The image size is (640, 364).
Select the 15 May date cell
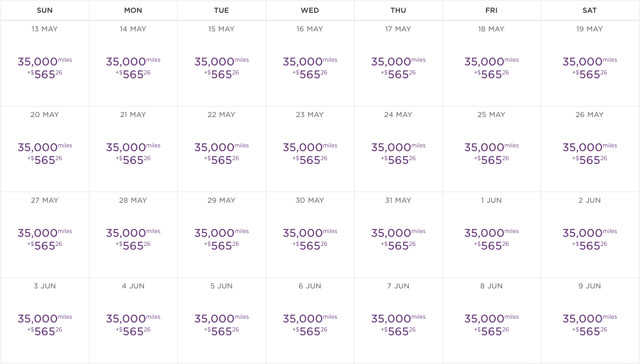pyautogui.click(x=221, y=68)
